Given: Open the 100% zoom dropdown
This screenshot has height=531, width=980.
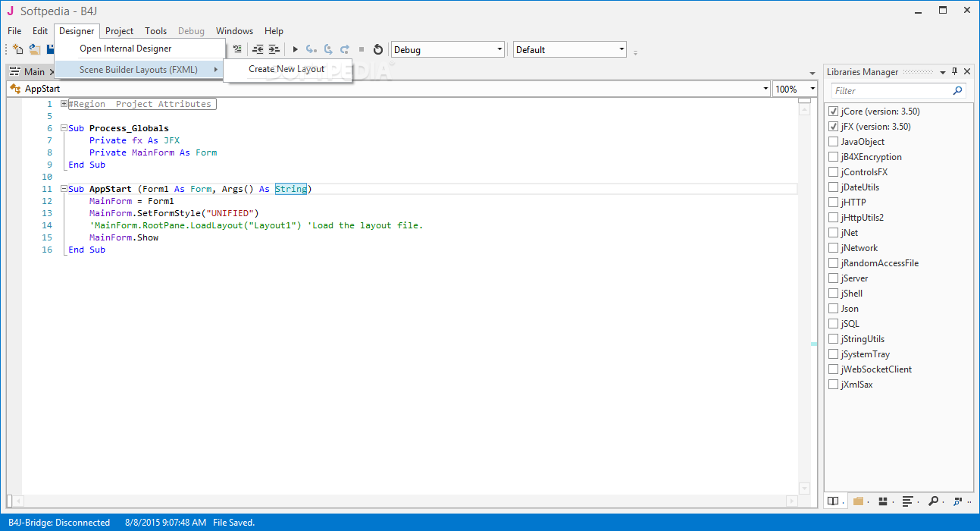Looking at the screenshot, I should click(x=811, y=89).
